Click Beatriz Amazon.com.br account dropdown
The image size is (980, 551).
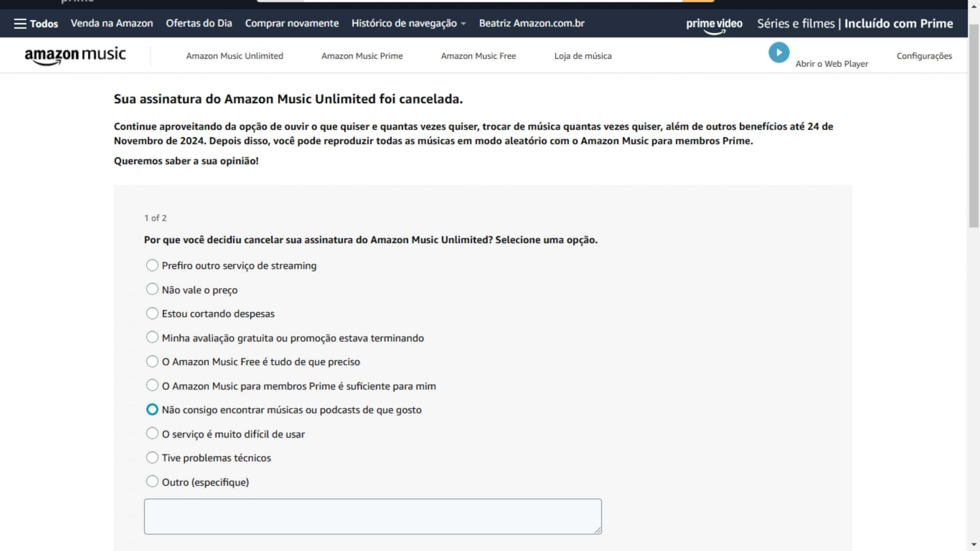click(532, 23)
